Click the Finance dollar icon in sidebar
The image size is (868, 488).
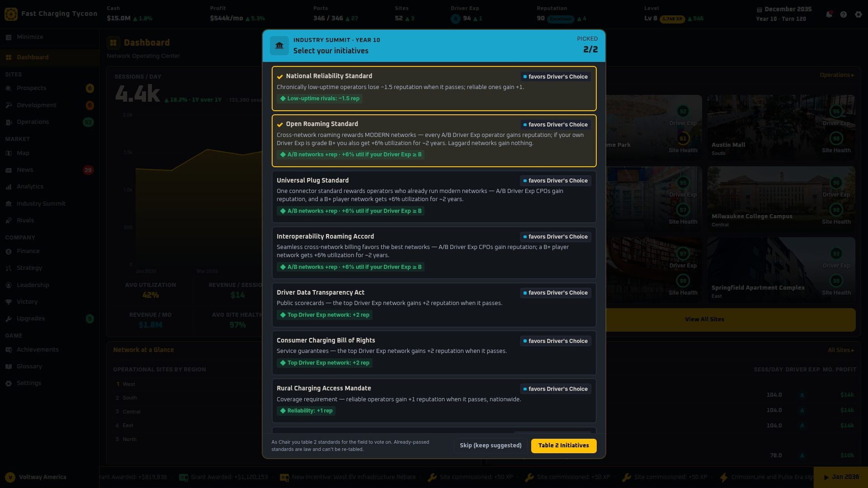tap(9, 251)
